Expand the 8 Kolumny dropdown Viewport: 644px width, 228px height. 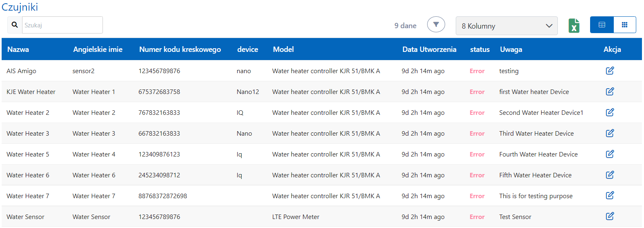[506, 26]
